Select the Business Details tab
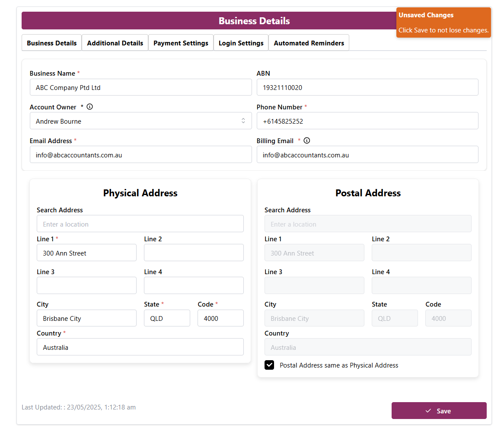This screenshot has height=435, width=504. click(52, 43)
